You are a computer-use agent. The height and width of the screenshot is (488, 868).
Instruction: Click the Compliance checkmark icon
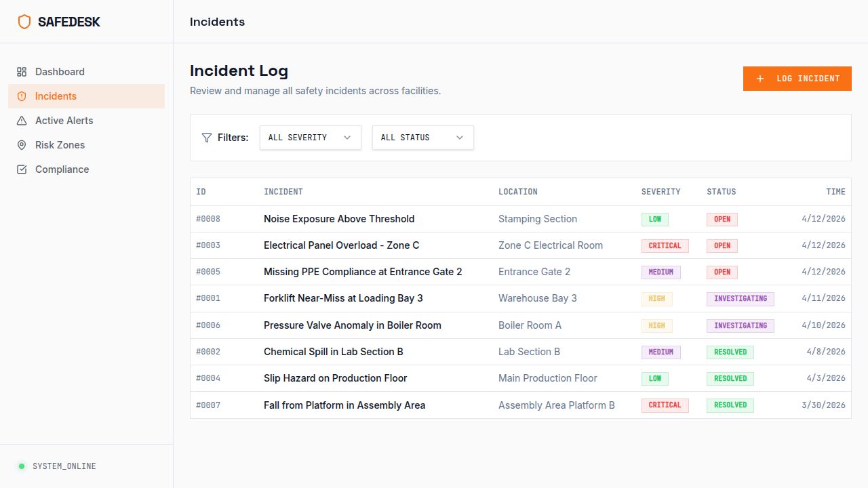point(21,169)
